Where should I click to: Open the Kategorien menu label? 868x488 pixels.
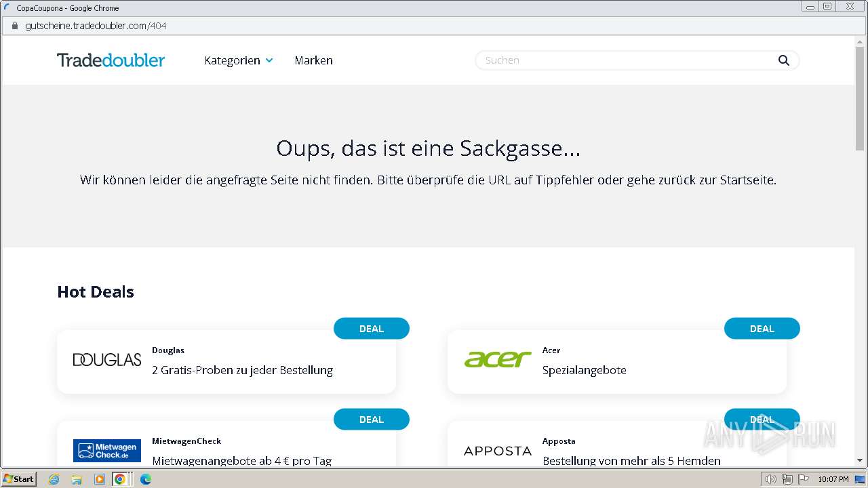tap(232, 60)
